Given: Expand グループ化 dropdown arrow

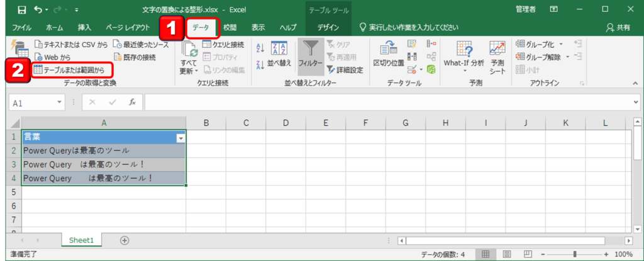Looking at the screenshot, I should coord(561,44).
